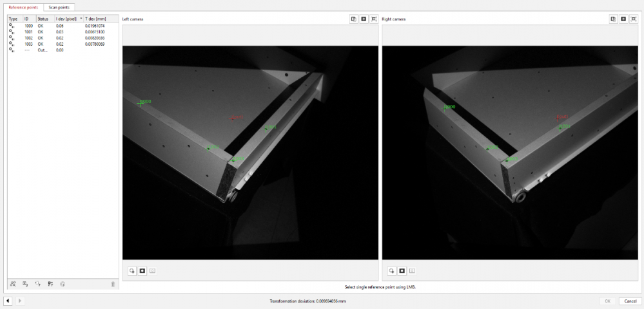
Task: Click the type icon of row 1003
Action: (x=12, y=44)
